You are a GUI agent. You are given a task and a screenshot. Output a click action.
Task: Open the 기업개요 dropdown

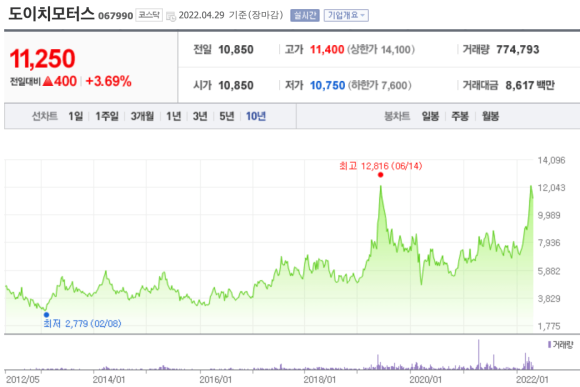coord(346,15)
